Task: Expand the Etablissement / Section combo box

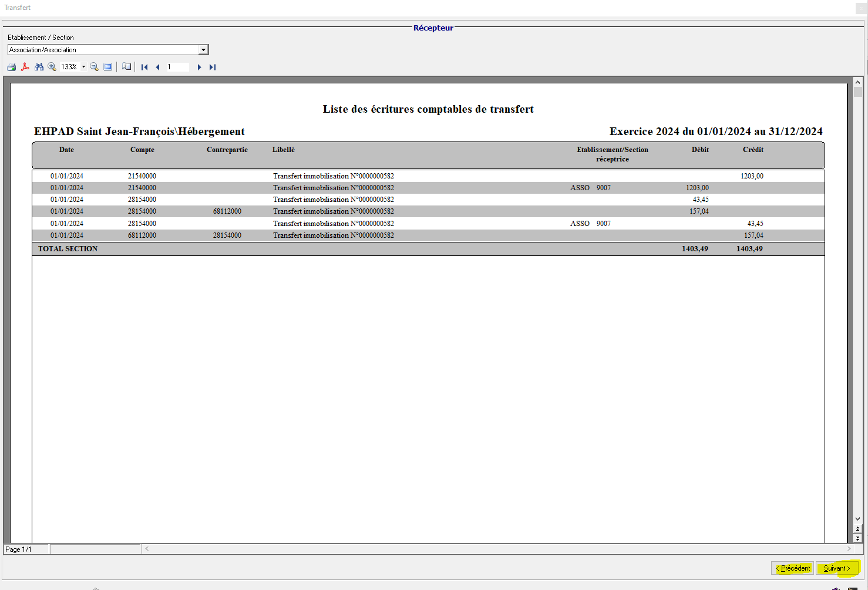Action: [203, 50]
